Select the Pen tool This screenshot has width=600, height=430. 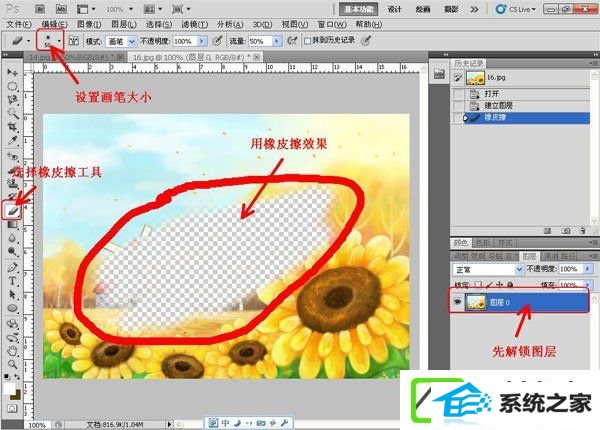pyautogui.click(x=12, y=267)
